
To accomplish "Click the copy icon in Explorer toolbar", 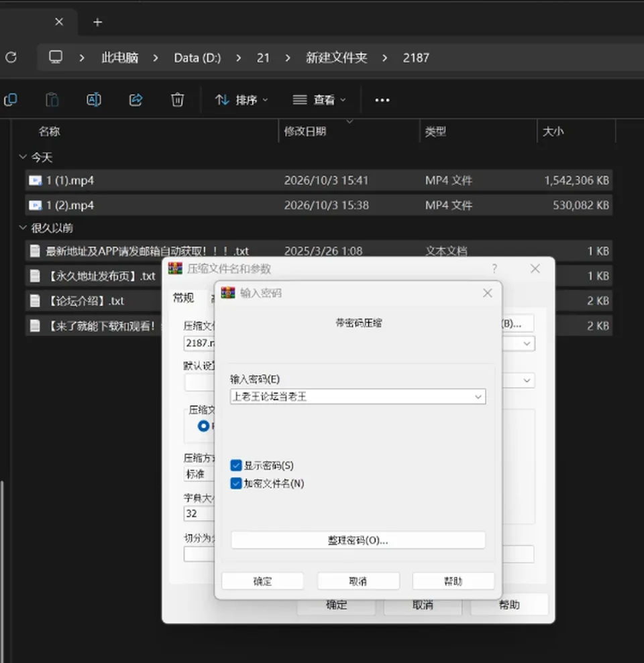I will [11, 100].
